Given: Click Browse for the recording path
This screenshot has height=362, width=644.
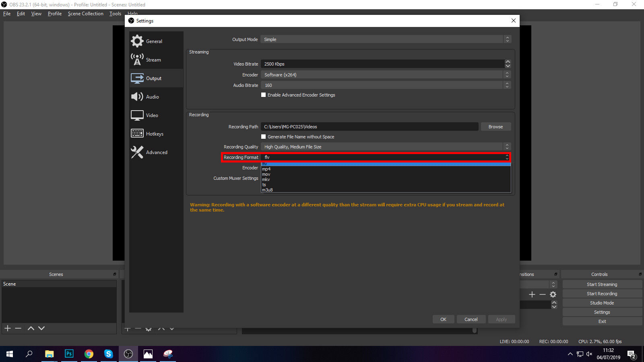Looking at the screenshot, I should click(x=495, y=127).
